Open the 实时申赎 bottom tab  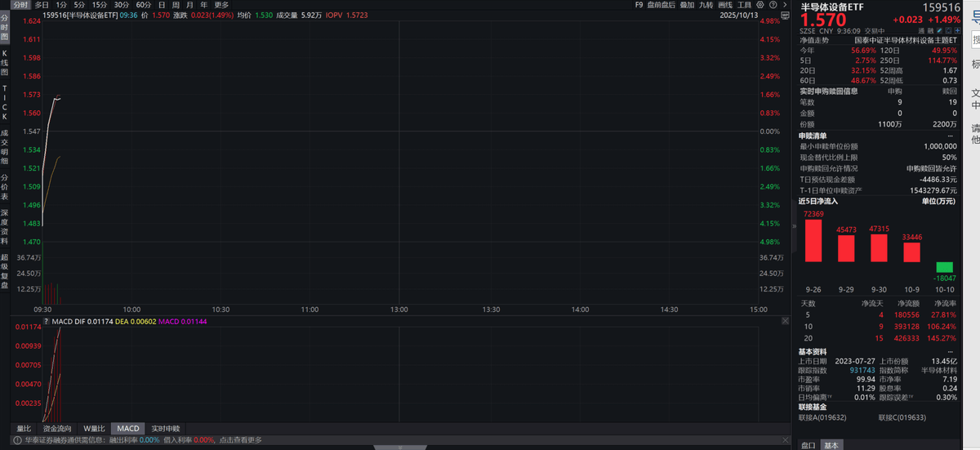165,428
